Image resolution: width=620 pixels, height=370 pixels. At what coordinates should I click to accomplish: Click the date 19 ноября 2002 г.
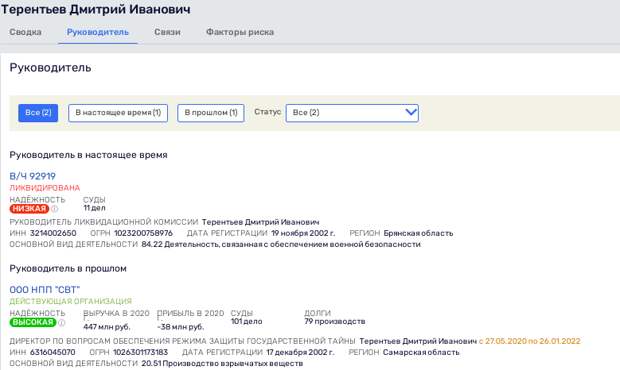point(303,233)
